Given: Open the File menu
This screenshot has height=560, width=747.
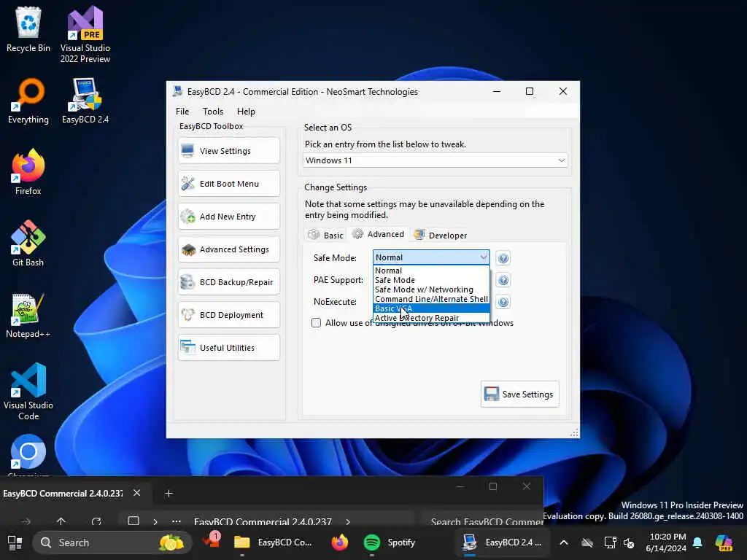Looking at the screenshot, I should [x=182, y=112].
